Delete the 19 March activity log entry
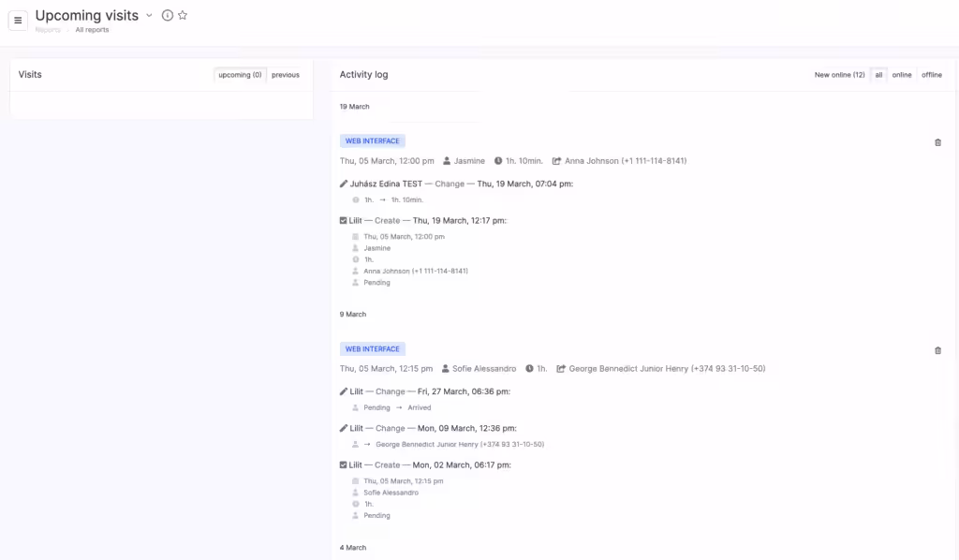This screenshot has width=959, height=560. [x=937, y=142]
